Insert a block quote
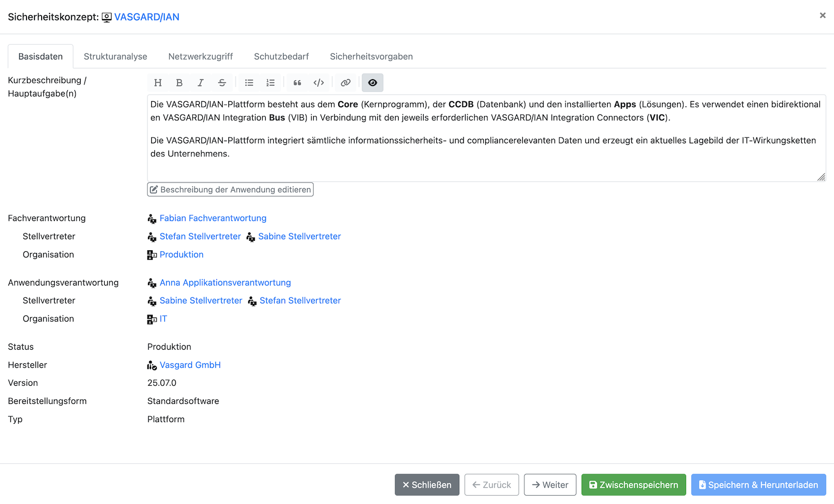The height and width of the screenshot is (504, 834). pos(298,83)
